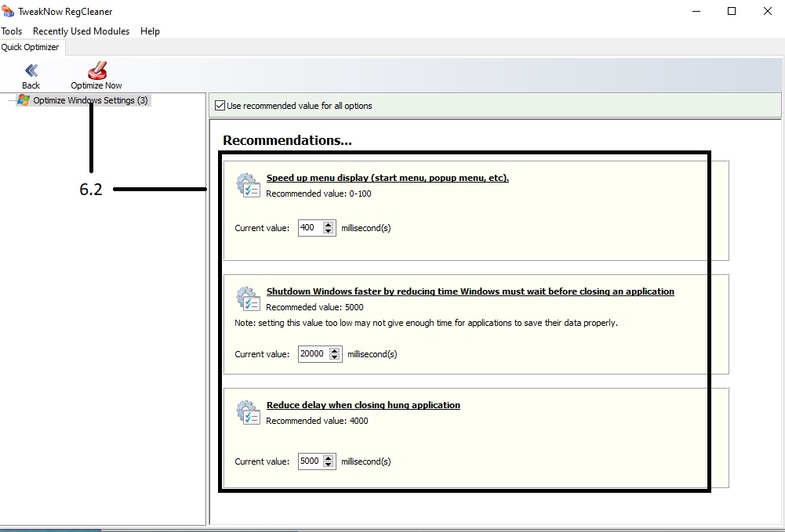Click the gear icon beside Shutdown Windows faster
Image resolution: width=785 pixels, height=532 pixels.
click(248, 299)
